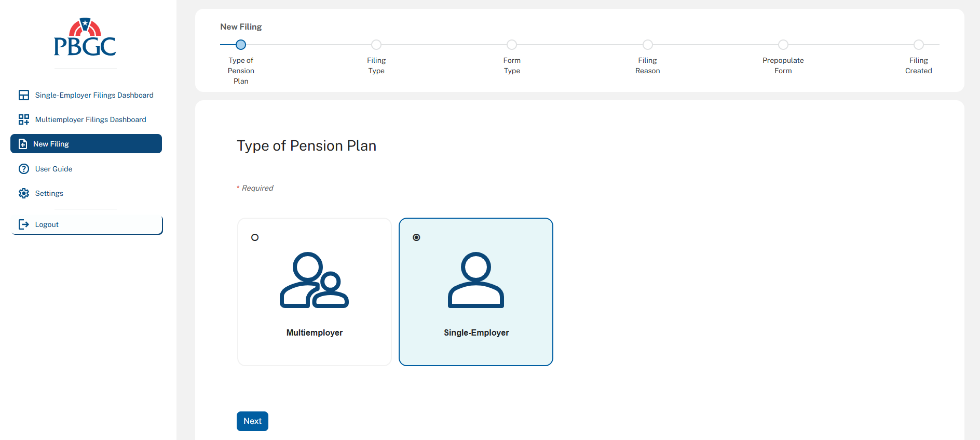The image size is (980, 440).
Task: Click the PBGC logo
Action: pyautogui.click(x=85, y=37)
